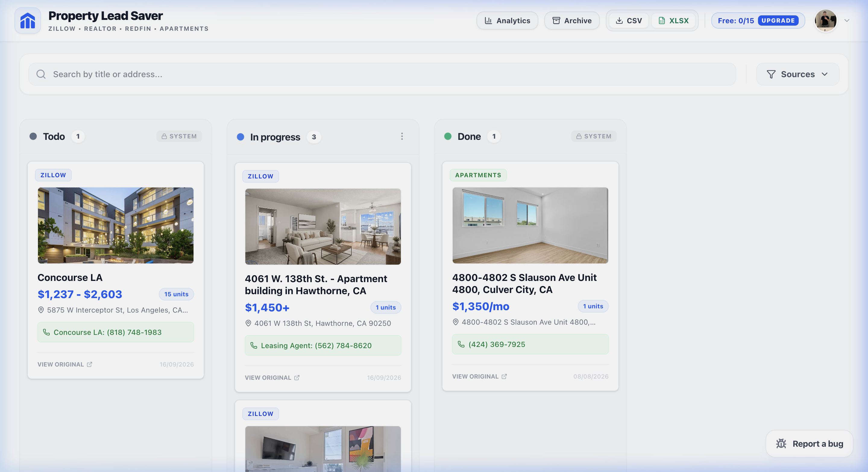Call Concourse LA at (818) 748-1983

pos(115,332)
